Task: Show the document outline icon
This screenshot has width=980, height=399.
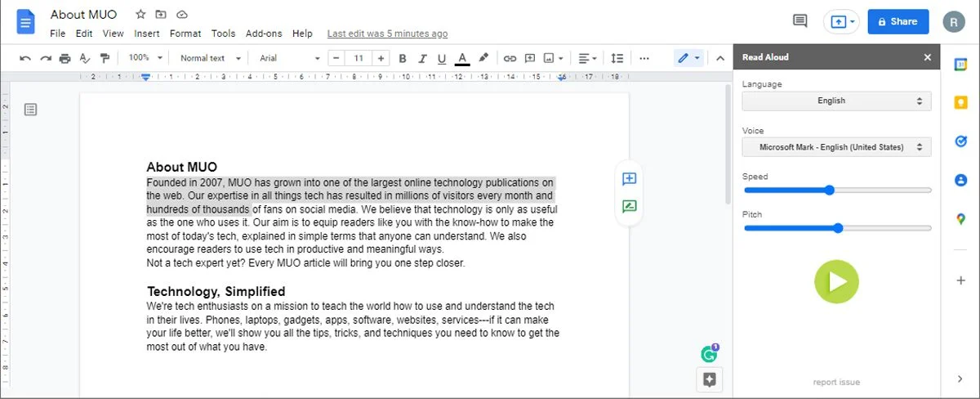Action: click(x=30, y=109)
